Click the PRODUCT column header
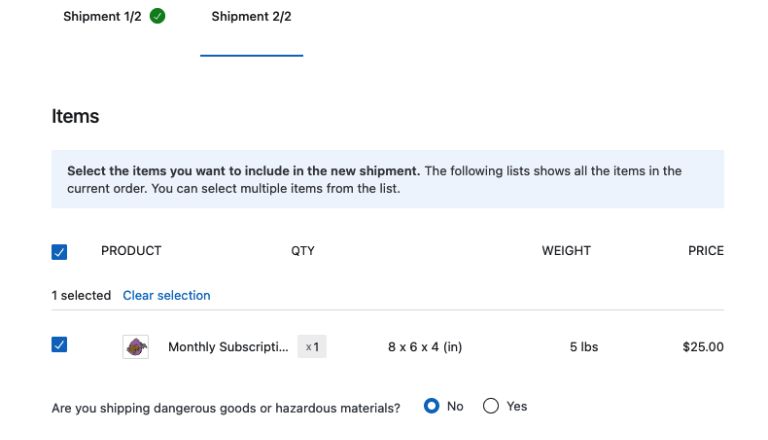Viewport: 768px width, 440px height. tap(131, 251)
